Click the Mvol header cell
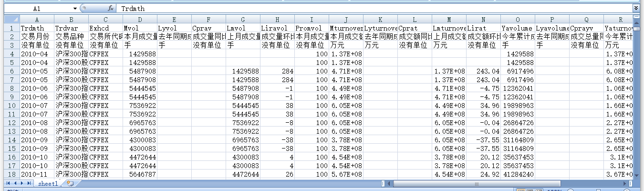Screen dimensions: 644x191 click(140, 28)
